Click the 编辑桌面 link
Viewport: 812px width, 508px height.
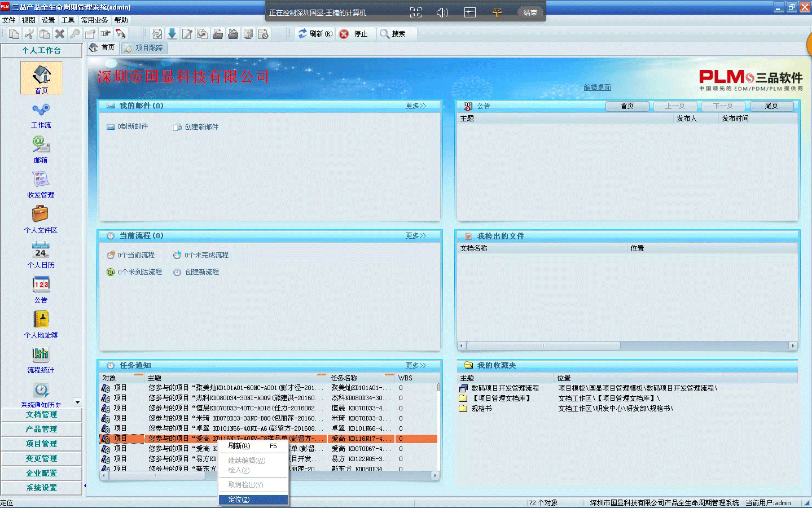point(597,87)
